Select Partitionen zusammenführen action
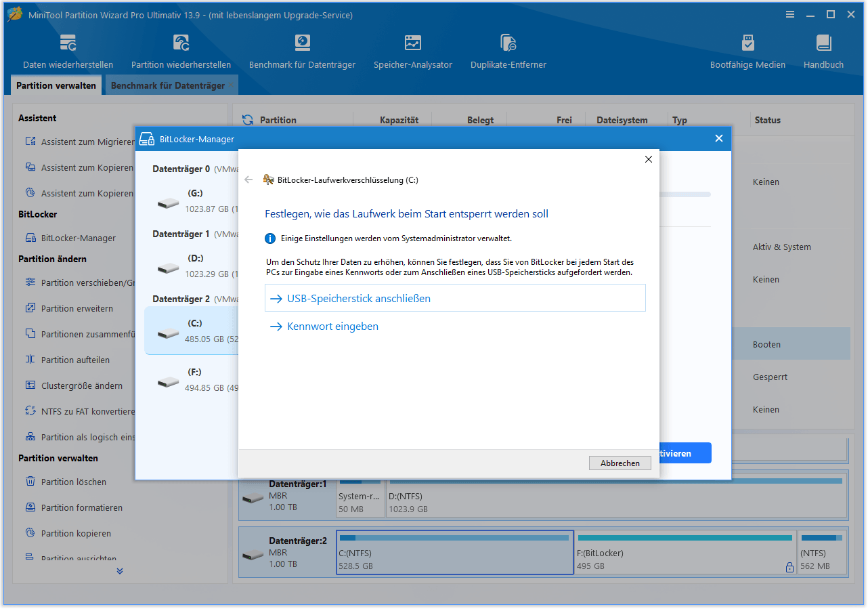The height and width of the screenshot is (609, 868). click(x=79, y=334)
